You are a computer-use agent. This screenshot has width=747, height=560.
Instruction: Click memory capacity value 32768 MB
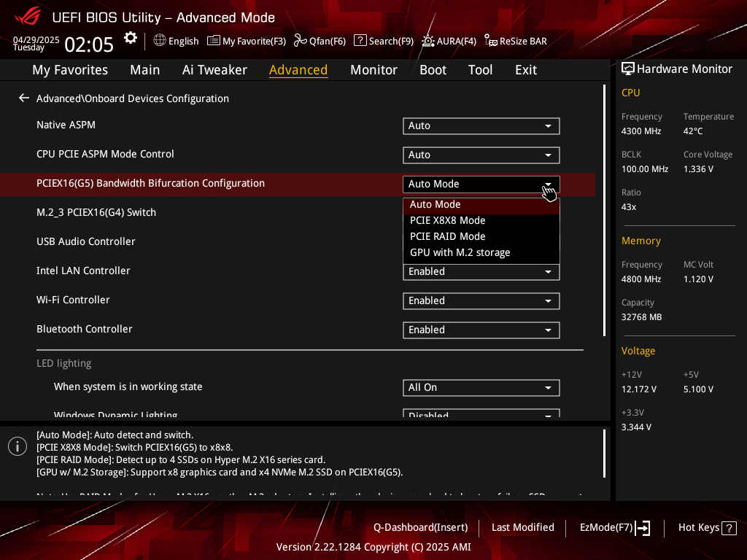pos(641,317)
